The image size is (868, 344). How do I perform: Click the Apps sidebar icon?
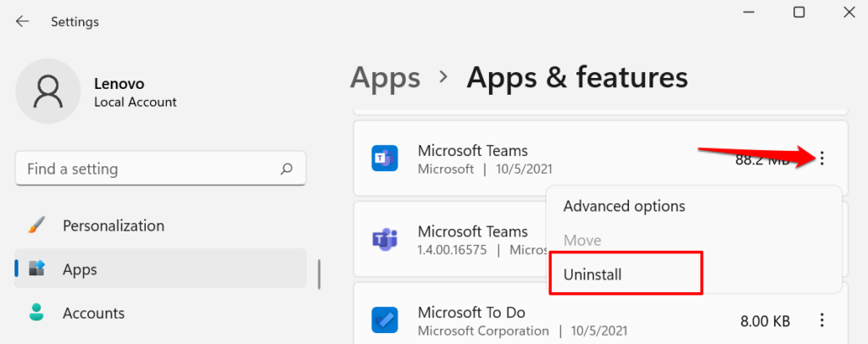[36, 269]
